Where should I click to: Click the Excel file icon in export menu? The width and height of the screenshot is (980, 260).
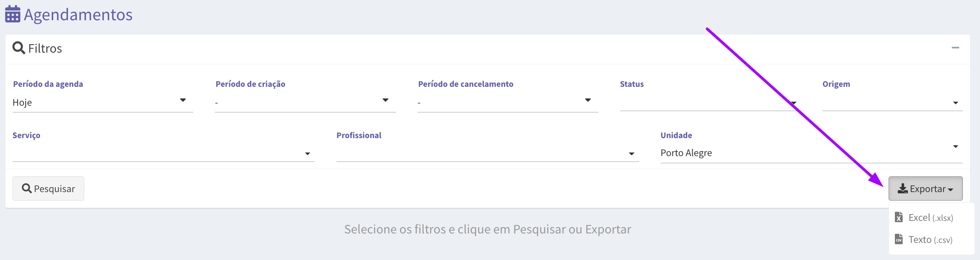898,217
